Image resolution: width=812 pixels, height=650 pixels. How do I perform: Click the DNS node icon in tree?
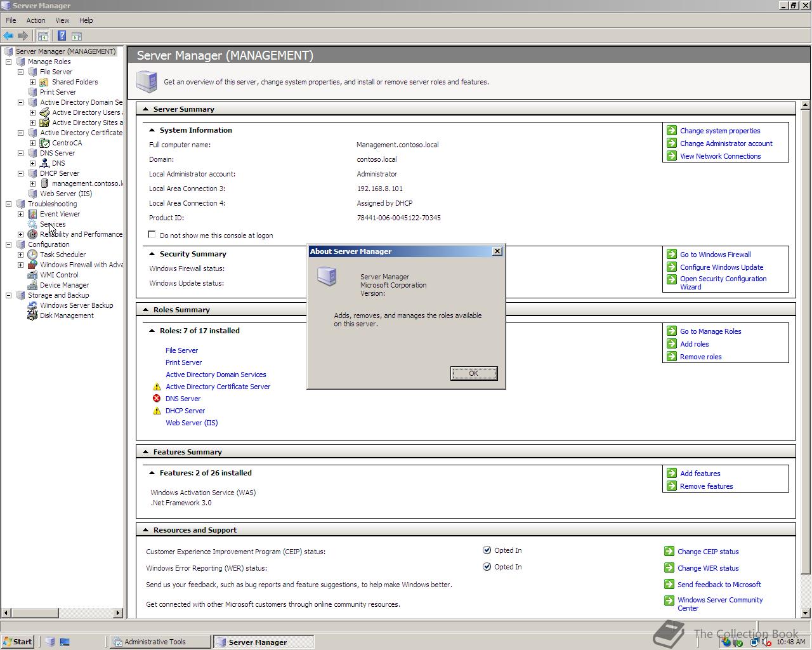pyautogui.click(x=44, y=163)
